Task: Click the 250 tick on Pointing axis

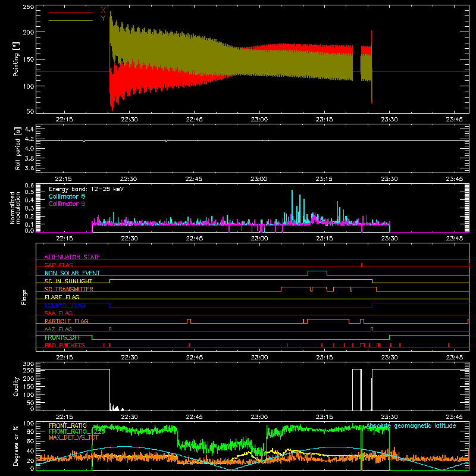Action: point(29,7)
